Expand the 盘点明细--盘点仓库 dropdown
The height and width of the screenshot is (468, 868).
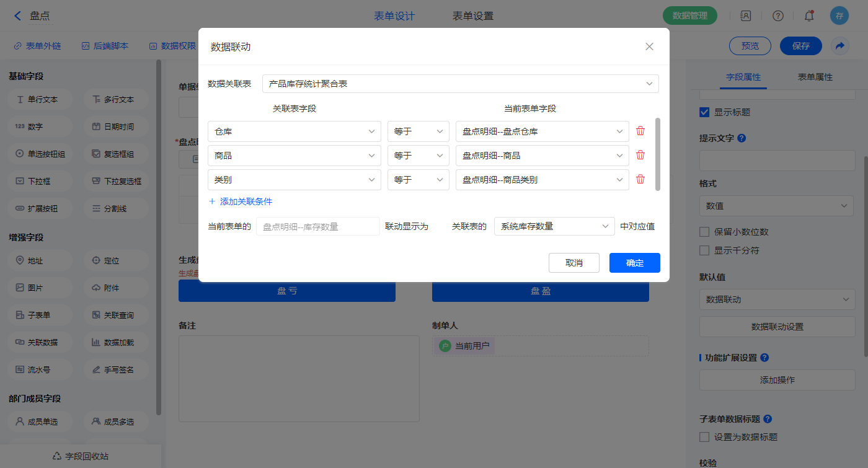tap(542, 131)
